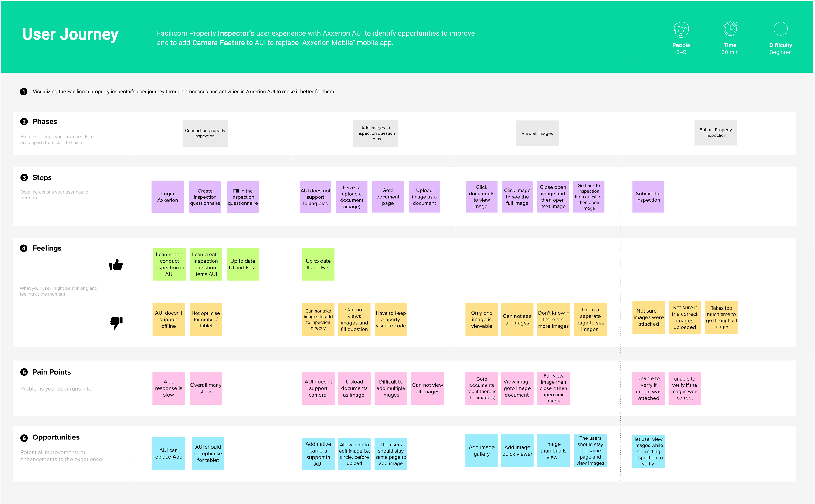Image resolution: width=815 pixels, height=504 pixels.
Task: Select 'AUI should be optimise for tablet' note
Action: click(208, 453)
